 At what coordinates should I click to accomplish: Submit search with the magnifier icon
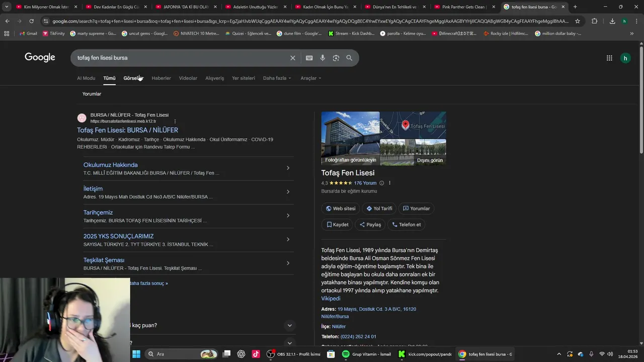click(x=349, y=58)
